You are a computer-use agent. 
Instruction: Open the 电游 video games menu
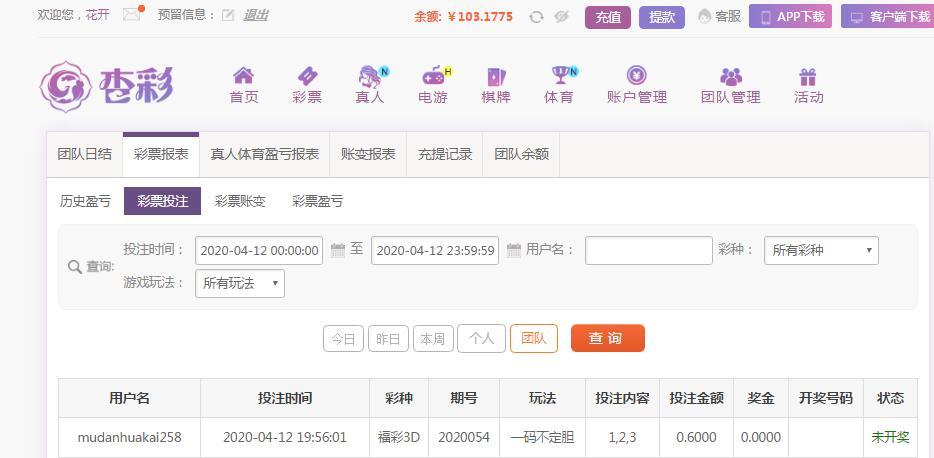(434, 86)
